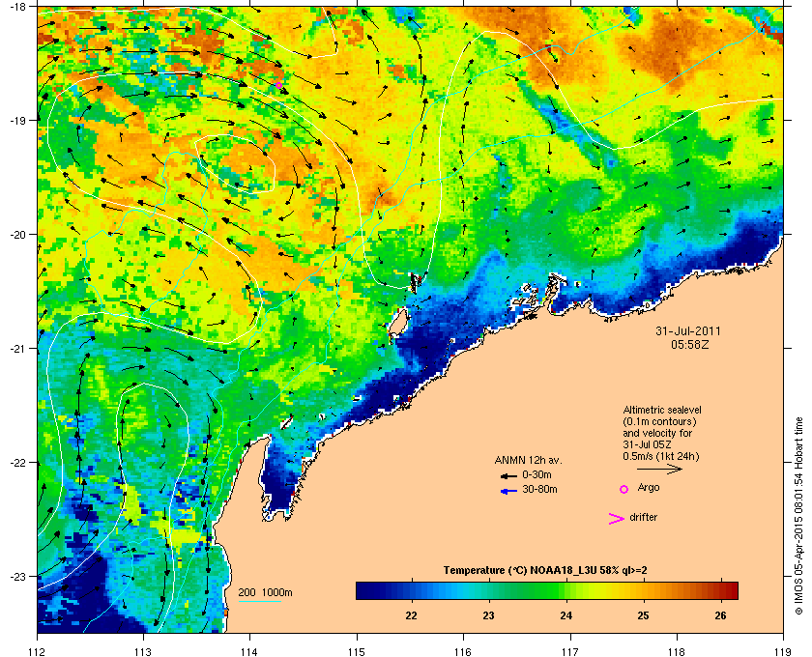Click the latitude axis label -23
Viewport: 812px width, 657px height.
coord(17,576)
